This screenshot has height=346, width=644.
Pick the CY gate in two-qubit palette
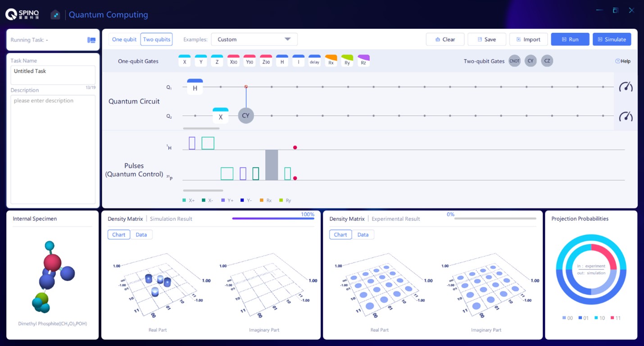click(x=531, y=61)
